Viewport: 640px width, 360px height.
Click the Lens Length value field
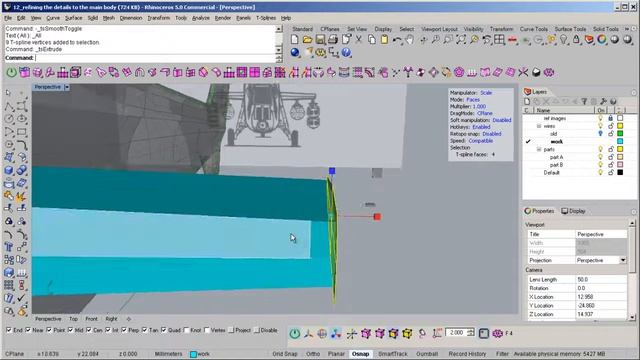[601, 280]
